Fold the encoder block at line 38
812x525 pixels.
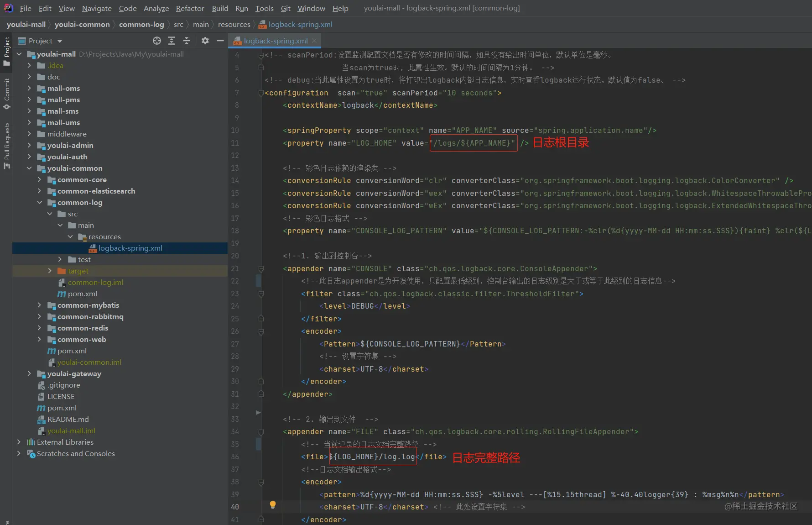261,482
